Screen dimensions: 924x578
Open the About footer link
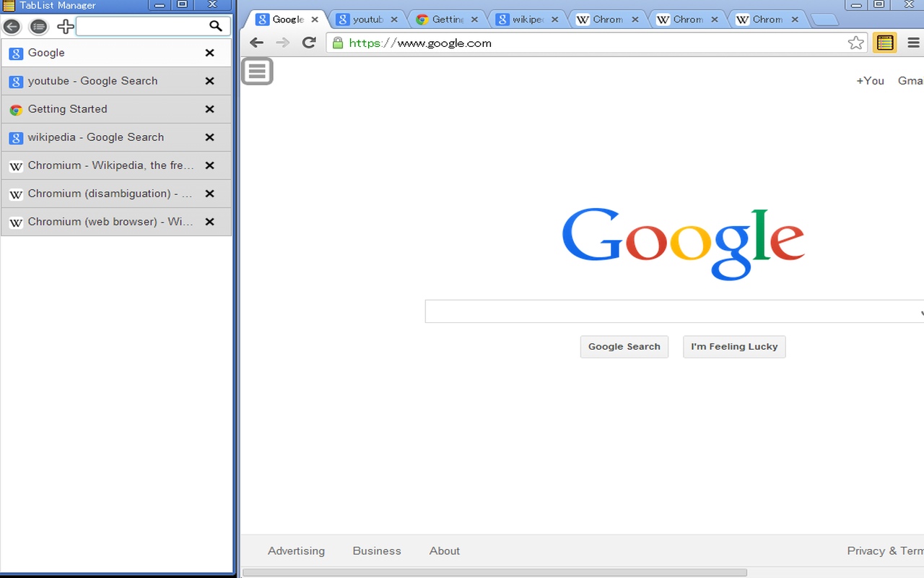click(445, 551)
